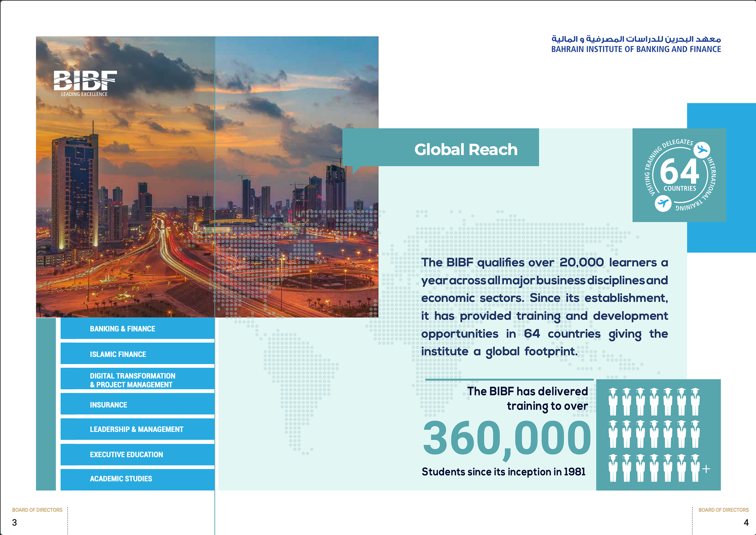Click the 360,000 students figure
This screenshot has height=535, width=756.
point(506,438)
